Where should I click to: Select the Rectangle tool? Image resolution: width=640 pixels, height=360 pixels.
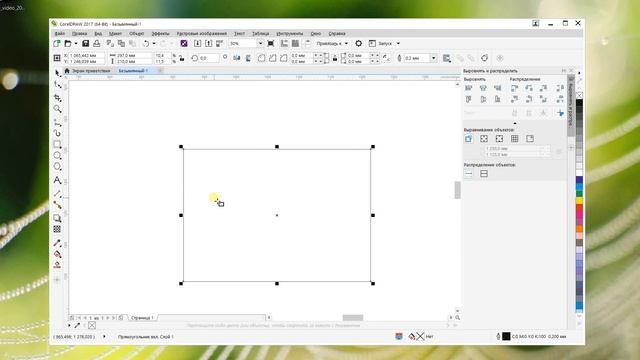[58, 144]
